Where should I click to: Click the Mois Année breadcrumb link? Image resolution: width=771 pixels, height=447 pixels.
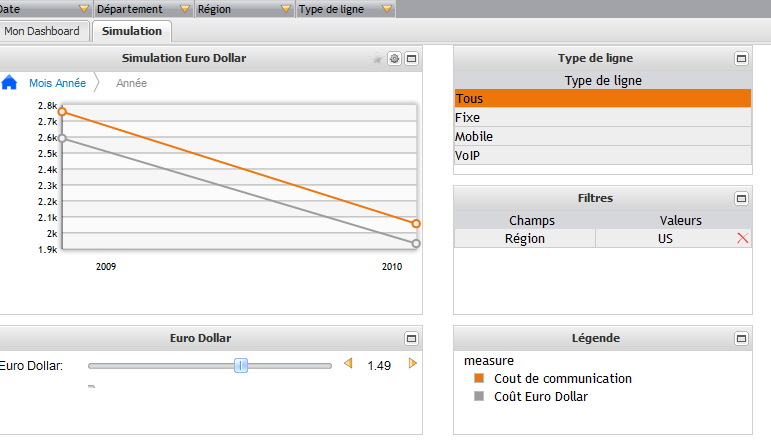pyautogui.click(x=57, y=83)
